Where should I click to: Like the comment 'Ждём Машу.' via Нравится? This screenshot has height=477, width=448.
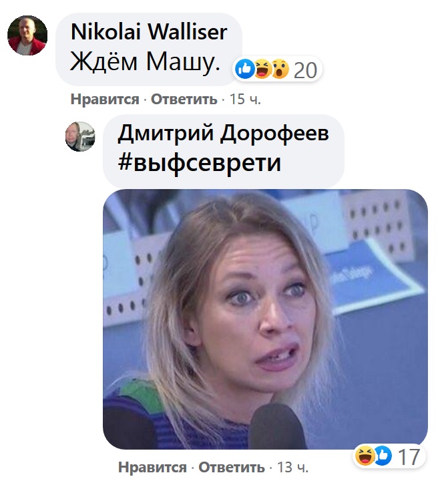(x=105, y=99)
